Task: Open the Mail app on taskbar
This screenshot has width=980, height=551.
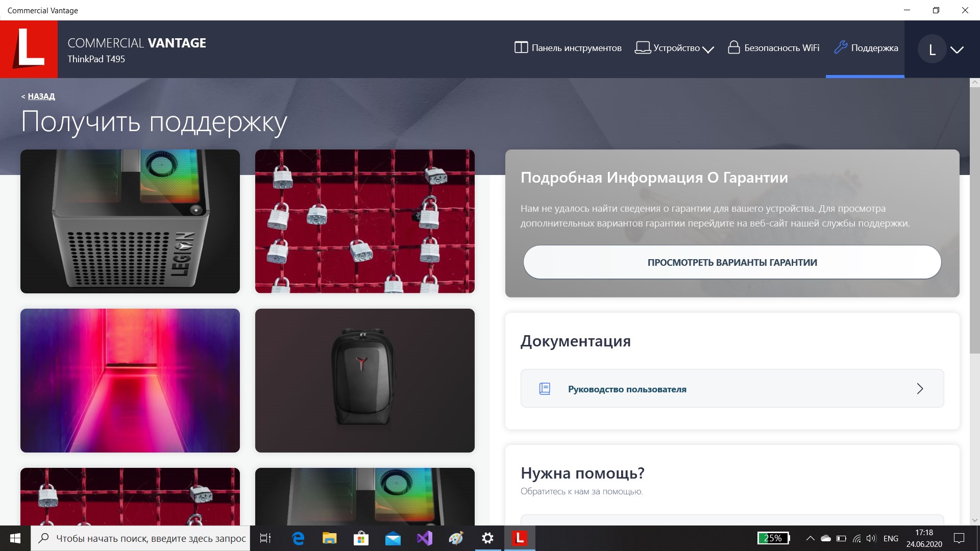Action: click(393, 538)
